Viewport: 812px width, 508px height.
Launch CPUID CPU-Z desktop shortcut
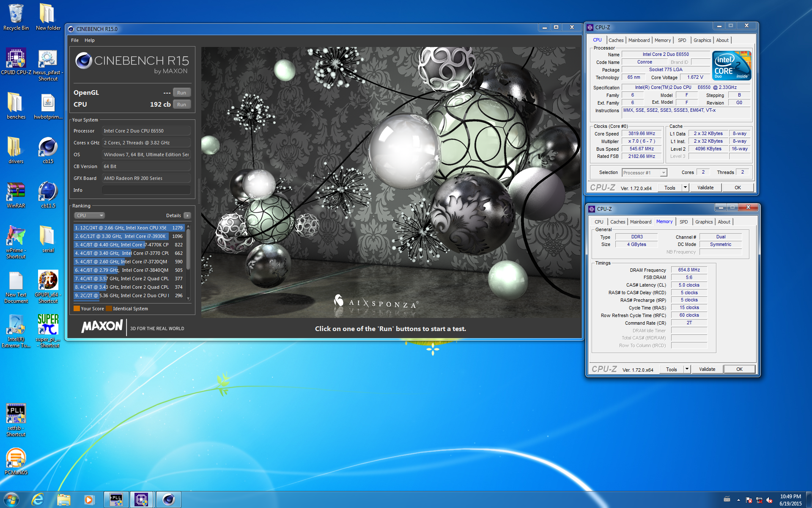pos(16,61)
